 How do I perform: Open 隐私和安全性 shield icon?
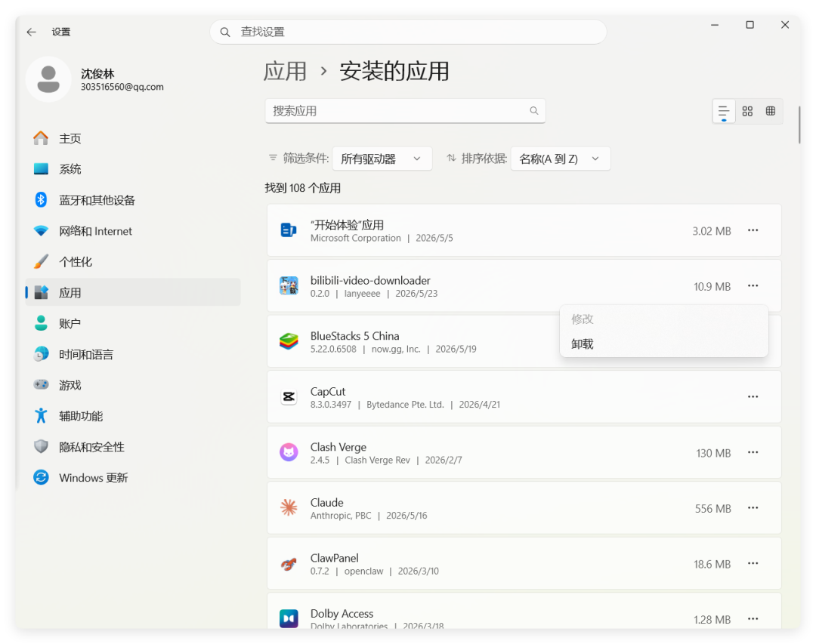tap(41, 446)
